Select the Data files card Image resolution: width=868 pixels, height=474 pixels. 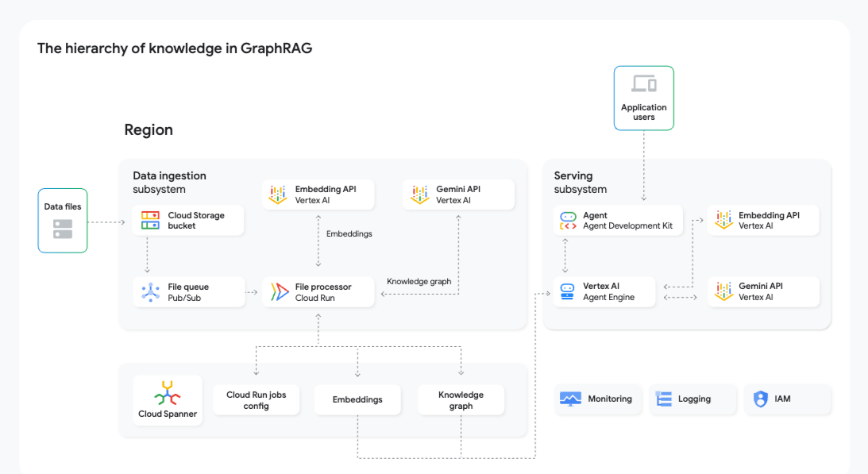tap(62, 220)
